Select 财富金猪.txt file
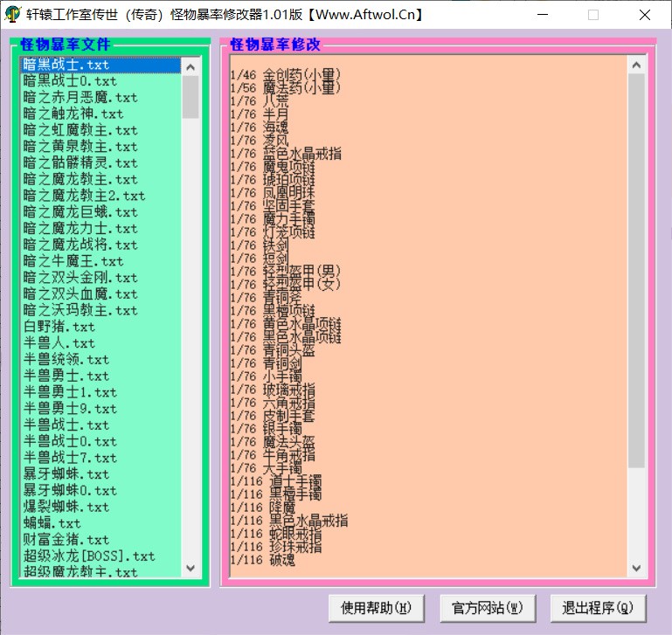 [x=100, y=541]
